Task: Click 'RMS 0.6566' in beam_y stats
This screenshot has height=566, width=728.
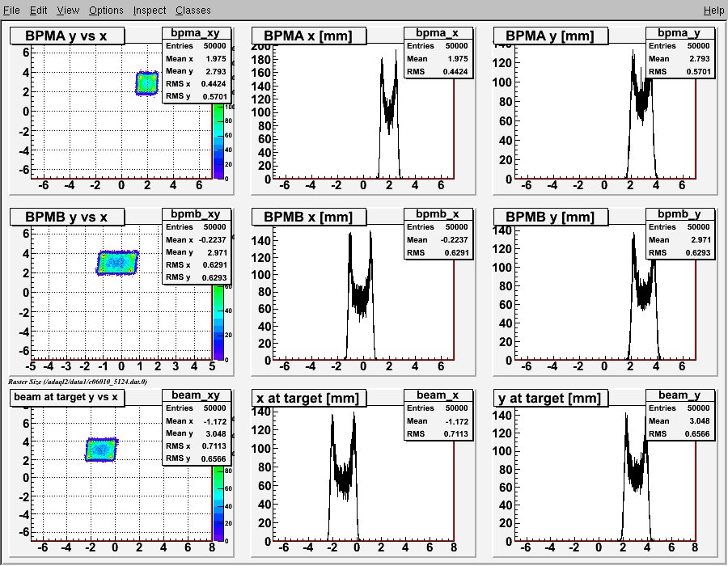Action: point(679,433)
